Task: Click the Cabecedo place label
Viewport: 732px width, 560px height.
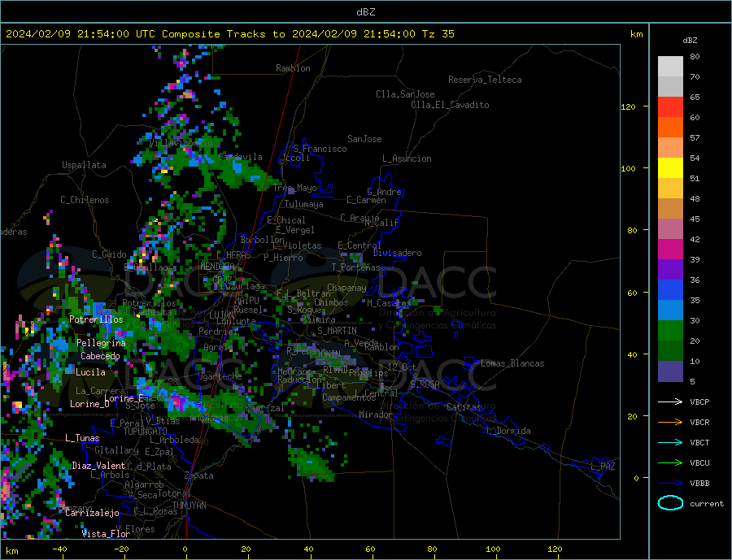Action: 100,356
